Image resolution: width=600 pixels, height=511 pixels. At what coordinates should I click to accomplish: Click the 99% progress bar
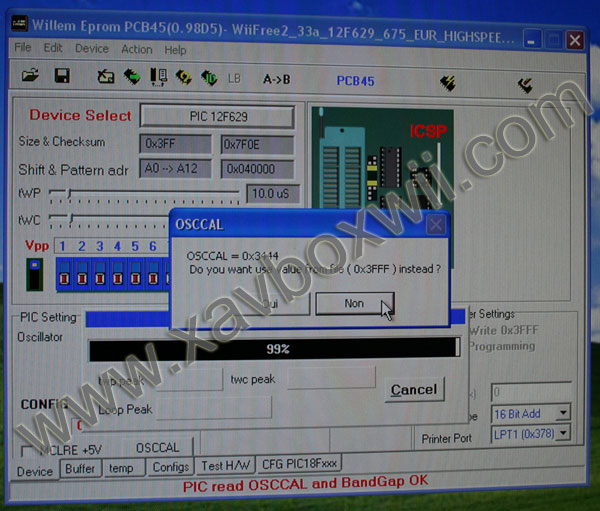[x=274, y=349]
